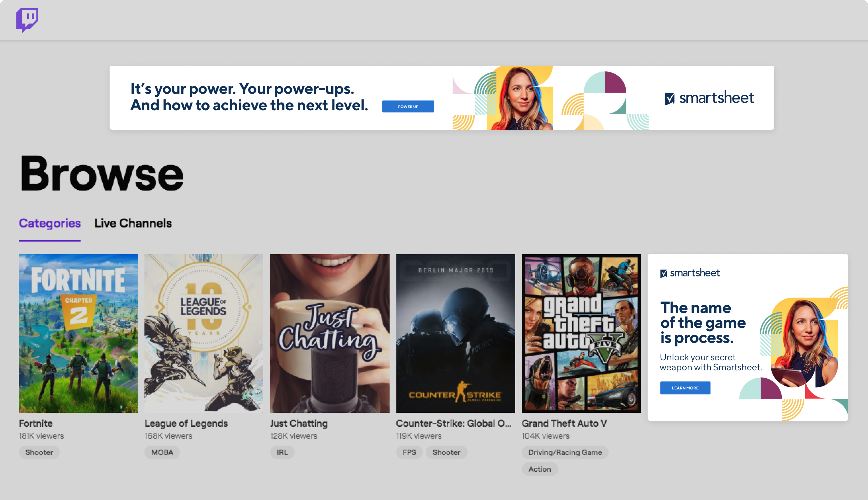
Task: Click the Twitch logo icon
Action: 27,20
